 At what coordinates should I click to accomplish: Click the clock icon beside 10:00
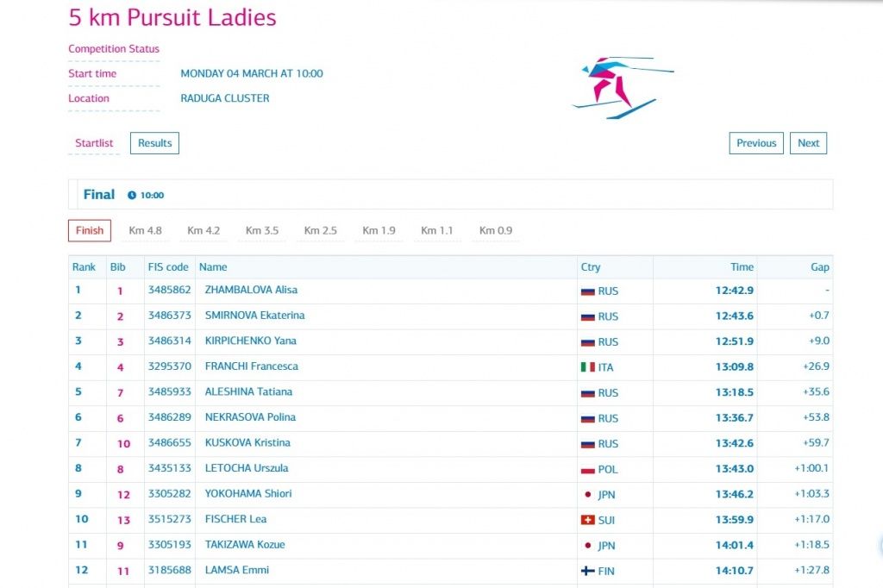[132, 196]
